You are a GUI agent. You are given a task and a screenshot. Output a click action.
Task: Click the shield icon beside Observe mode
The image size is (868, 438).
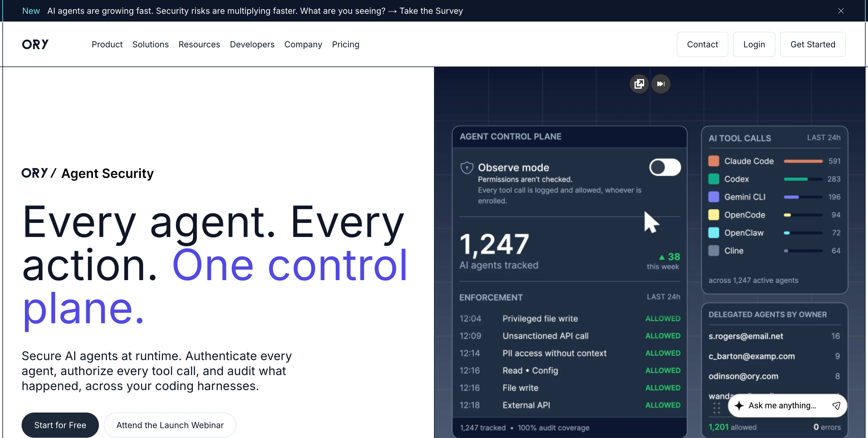coord(467,167)
